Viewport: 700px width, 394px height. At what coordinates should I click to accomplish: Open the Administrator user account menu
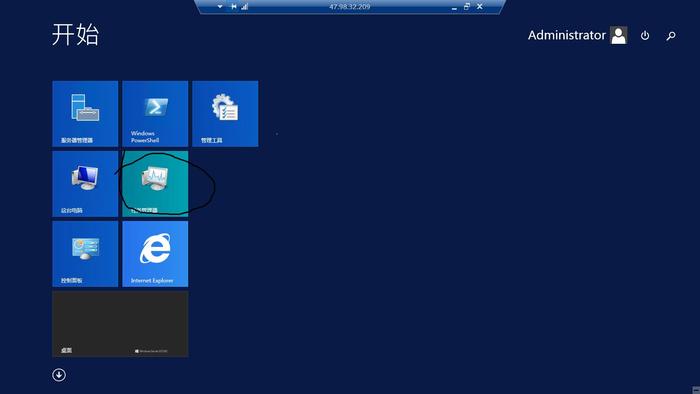click(x=578, y=35)
